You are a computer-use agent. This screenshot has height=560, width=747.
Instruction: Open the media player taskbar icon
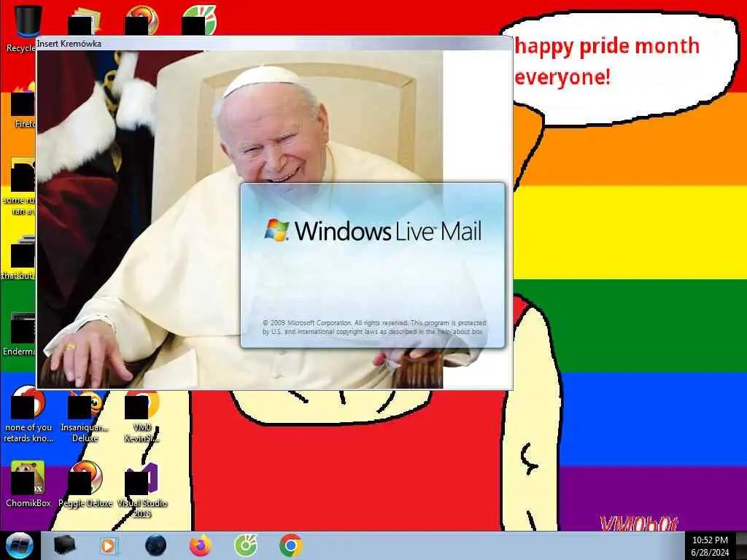[x=108, y=546]
